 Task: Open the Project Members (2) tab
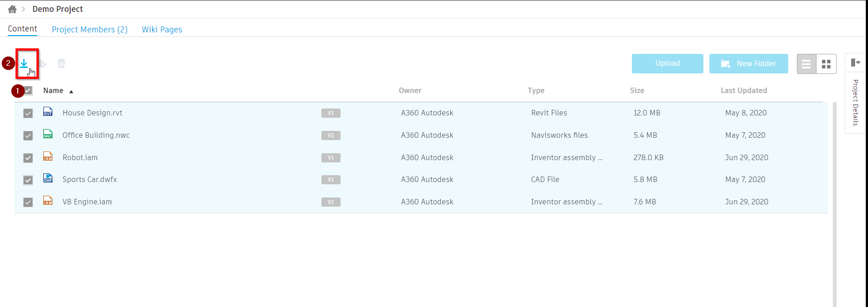coord(89,30)
